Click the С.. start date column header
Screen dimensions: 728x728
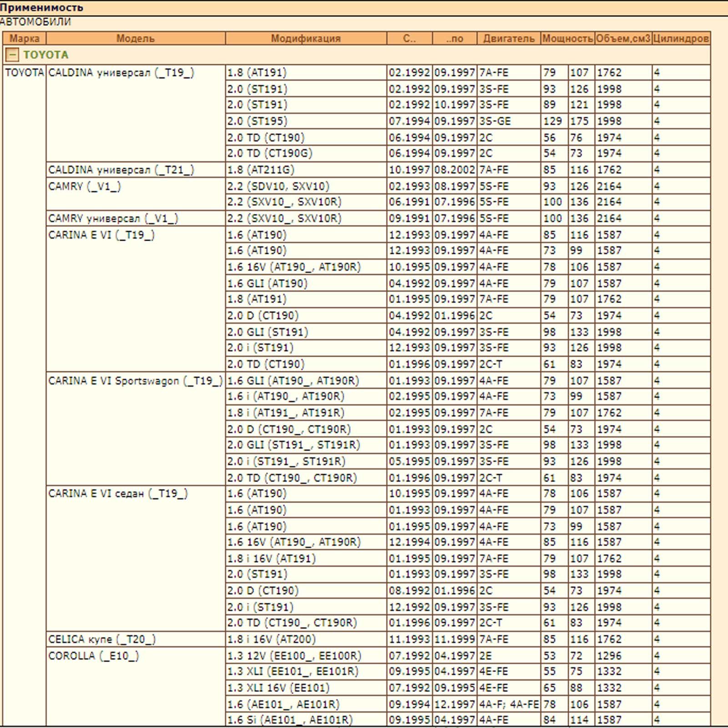(x=409, y=39)
